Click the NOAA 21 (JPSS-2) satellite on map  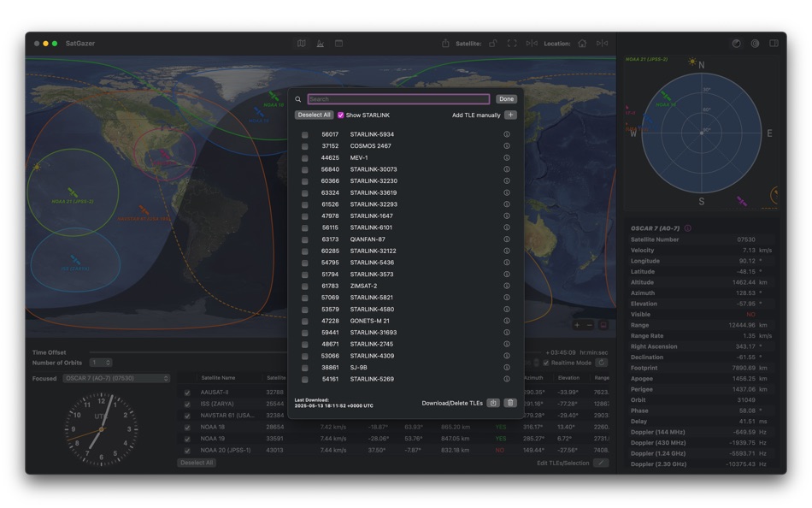(x=73, y=192)
